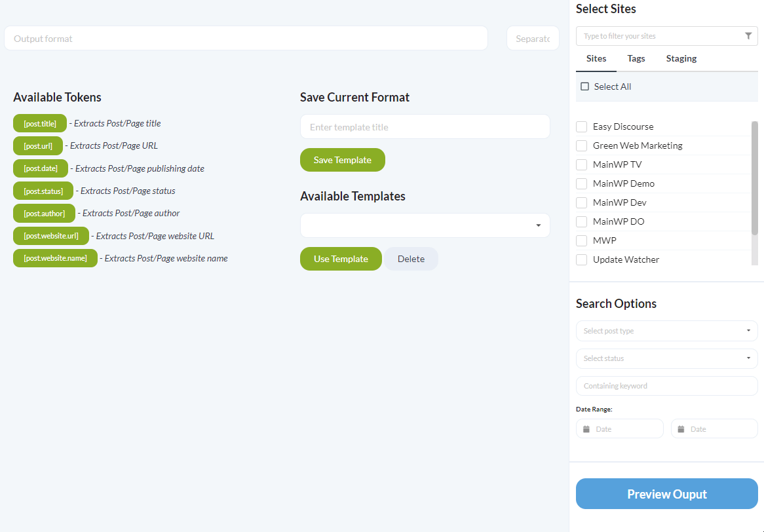Image resolution: width=764 pixels, height=532 pixels.
Task: Expand the Select post type dropdown
Action: point(666,331)
